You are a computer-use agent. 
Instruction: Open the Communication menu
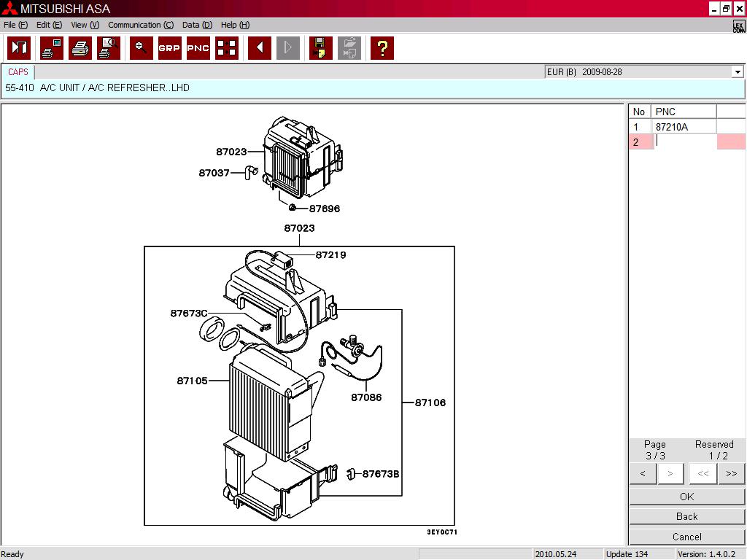pos(141,25)
